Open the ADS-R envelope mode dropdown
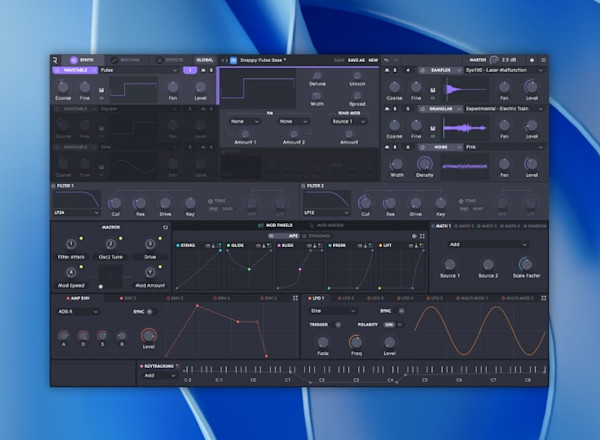The width and height of the screenshot is (600, 440). (77, 311)
